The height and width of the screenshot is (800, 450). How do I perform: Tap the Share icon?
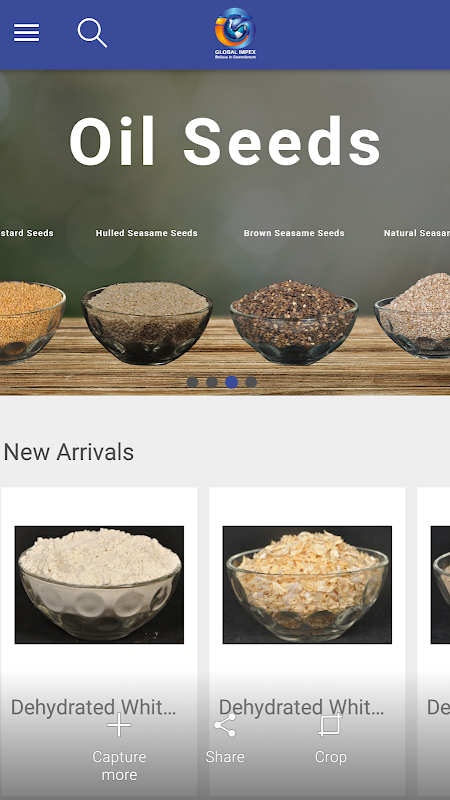225,725
